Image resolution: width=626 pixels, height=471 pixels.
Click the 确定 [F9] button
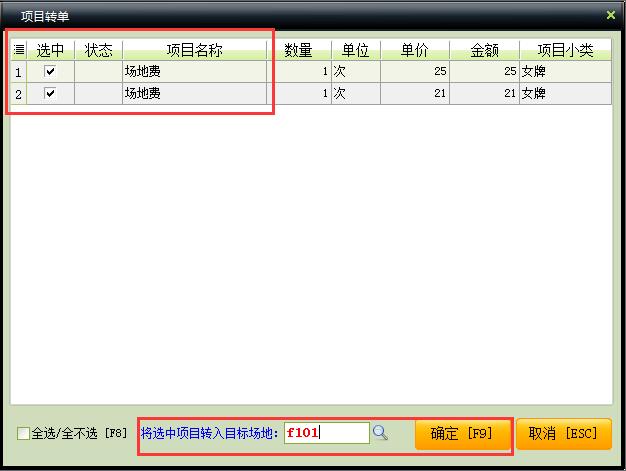pos(462,434)
